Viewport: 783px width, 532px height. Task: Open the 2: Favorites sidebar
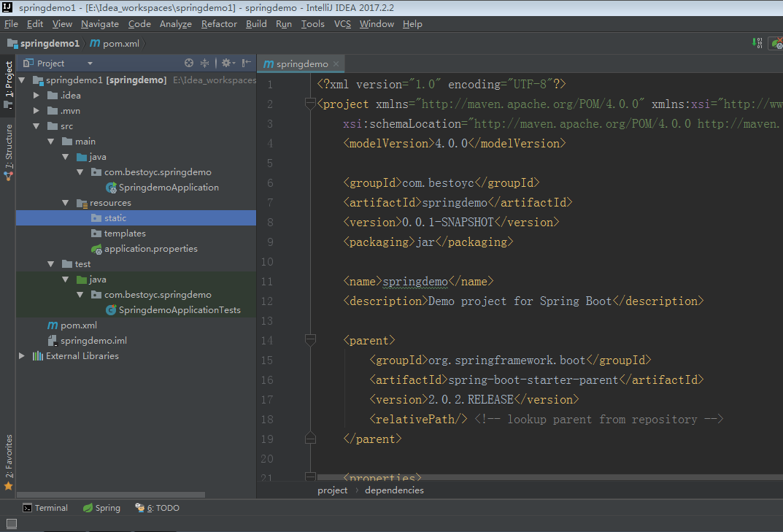(9, 462)
